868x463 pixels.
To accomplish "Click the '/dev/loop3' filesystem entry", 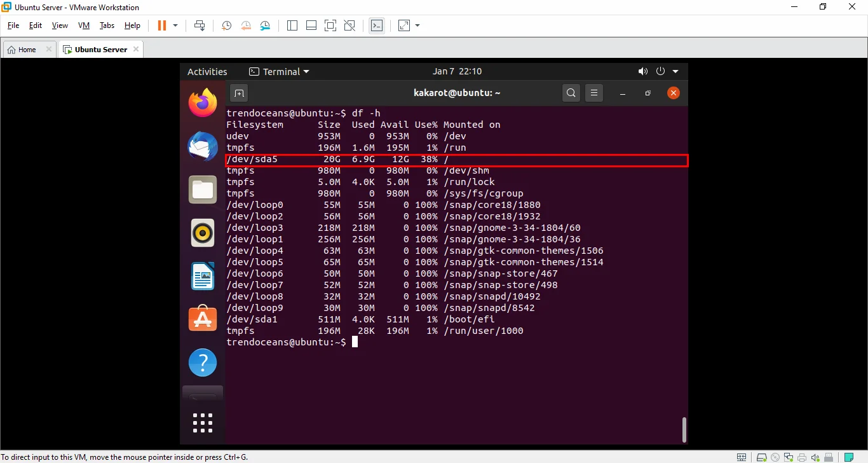I will [255, 228].
